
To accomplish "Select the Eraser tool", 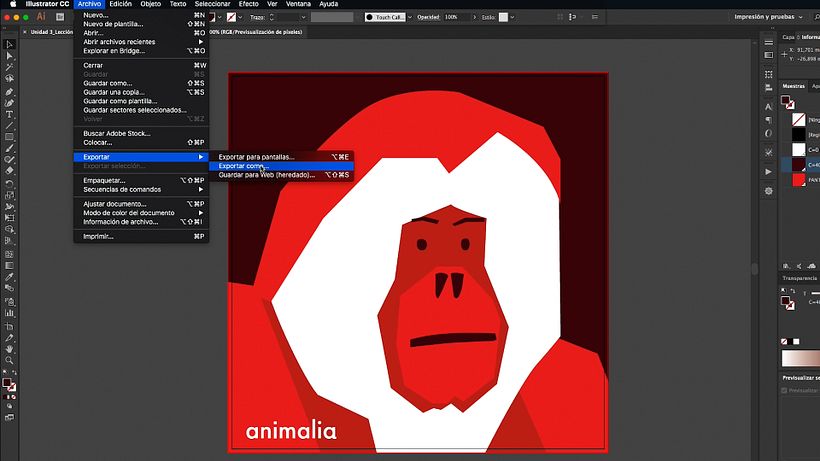I will (9, 171).
